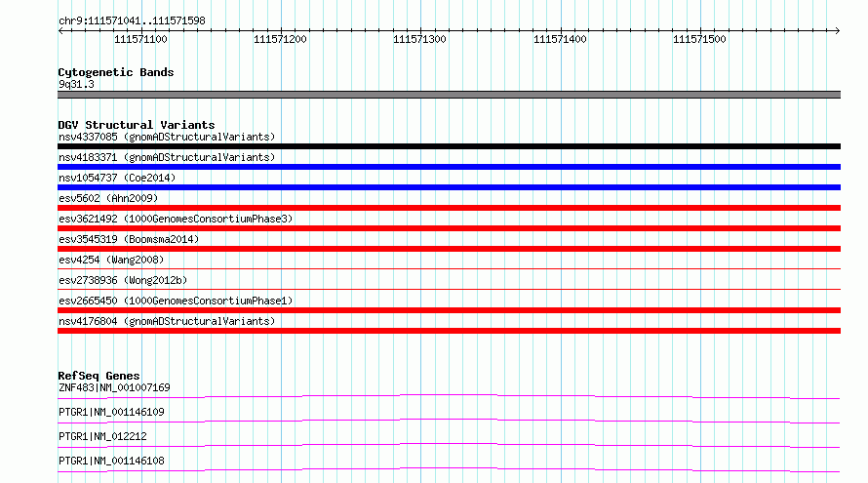This screenshot has width=868, height=483.
Task: Select variant label esv3621492 (1000GenomesConsortiumPhase3)
Action: 176,219
